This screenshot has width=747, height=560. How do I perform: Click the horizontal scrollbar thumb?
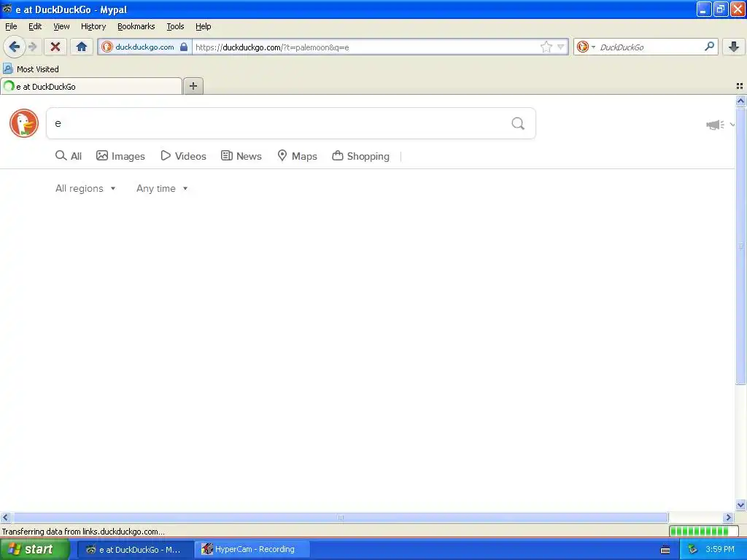(341, 517)
